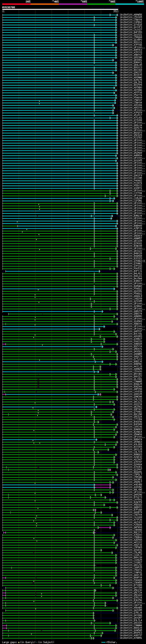Select the UniRef100_C5YKV0 label
This screenshot has height=644, width=146.
click(131, 371)
